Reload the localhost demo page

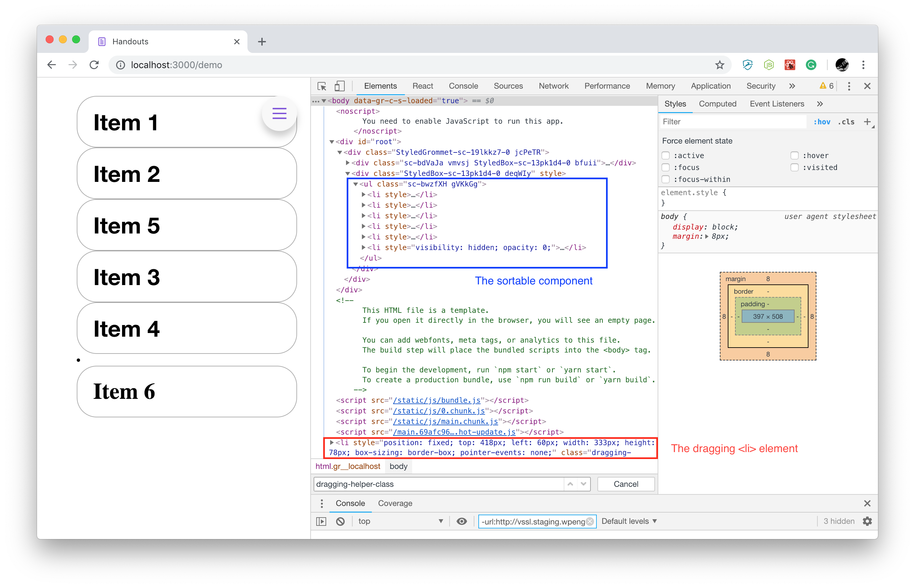pos(94,65)
